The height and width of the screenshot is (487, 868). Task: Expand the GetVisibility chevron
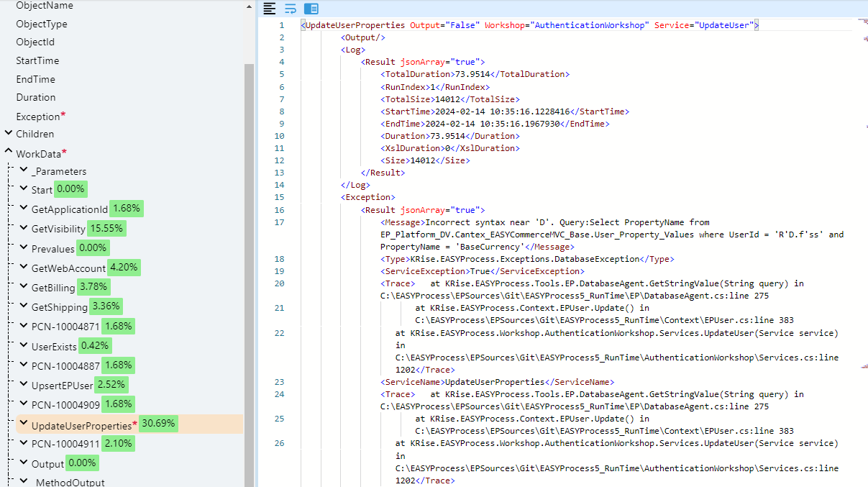[x=24, y=228]
